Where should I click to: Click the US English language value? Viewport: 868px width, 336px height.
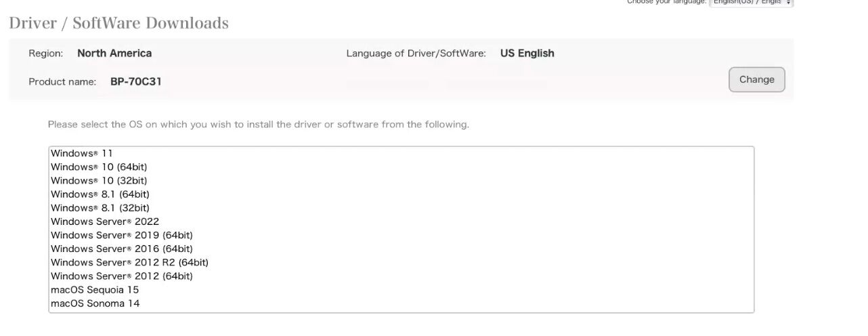pyautogui.click(x=527, y=53)
